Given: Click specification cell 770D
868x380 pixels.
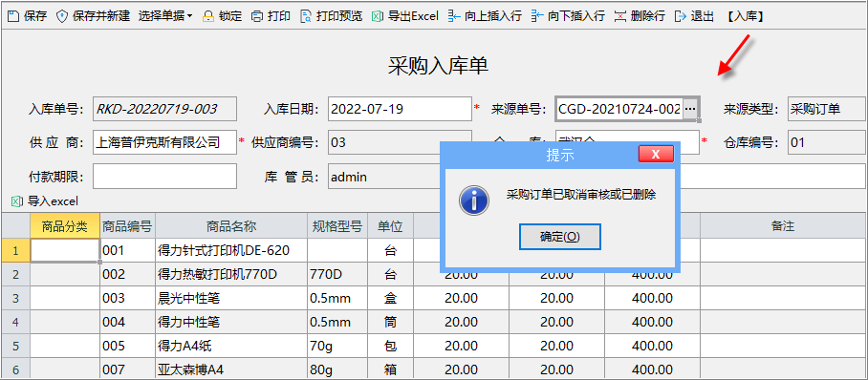Looking at the screenshot, I should click(337, 274).
